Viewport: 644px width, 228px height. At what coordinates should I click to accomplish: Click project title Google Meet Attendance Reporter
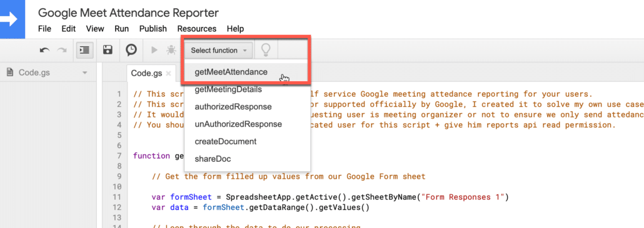(x=128, y=12)
